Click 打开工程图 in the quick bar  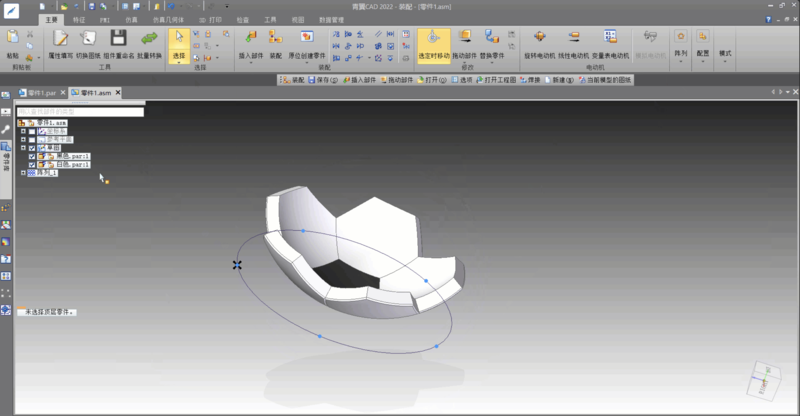click(x=495, y=79)
